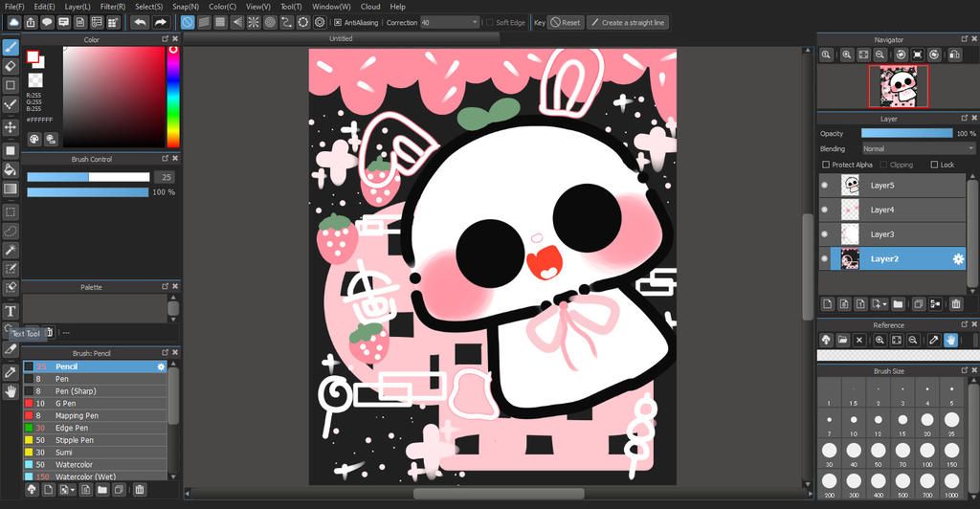Open snap settings gear icon
Screen dimensions: 980x509
320,22
